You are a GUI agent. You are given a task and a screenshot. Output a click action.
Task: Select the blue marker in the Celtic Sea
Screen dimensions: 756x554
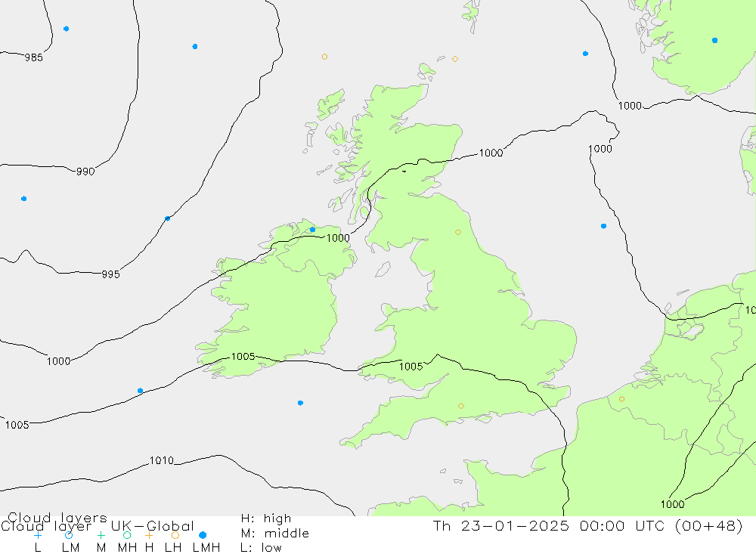(x=300, y=403)
